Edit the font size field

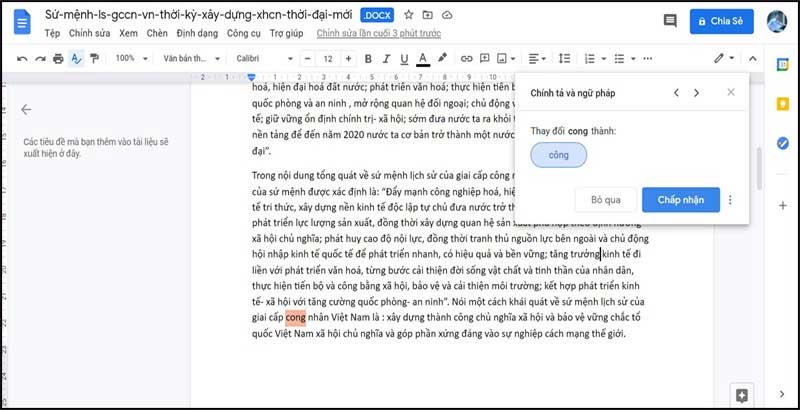pos(328,59)
